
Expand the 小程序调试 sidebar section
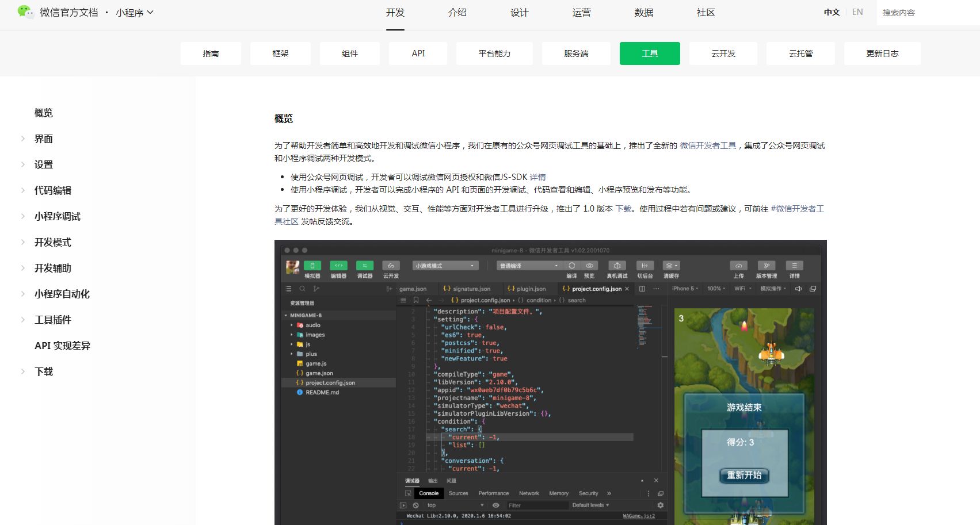coord(58,216)
